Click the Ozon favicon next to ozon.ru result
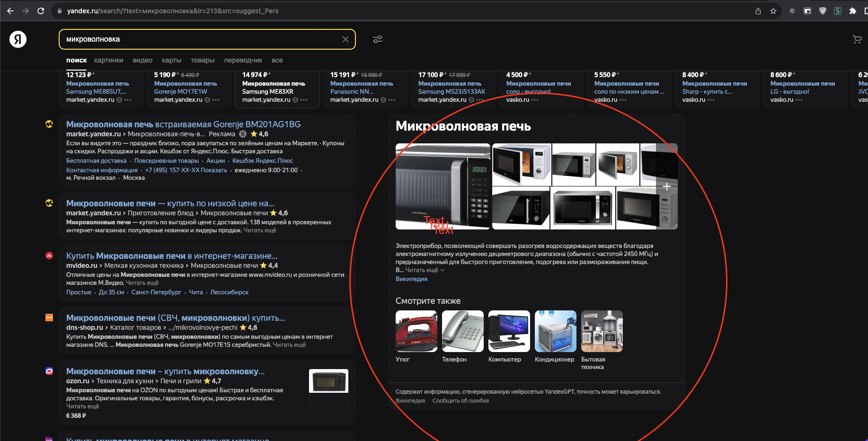Viewport: 868px width, 441px height. pos(49,371)
